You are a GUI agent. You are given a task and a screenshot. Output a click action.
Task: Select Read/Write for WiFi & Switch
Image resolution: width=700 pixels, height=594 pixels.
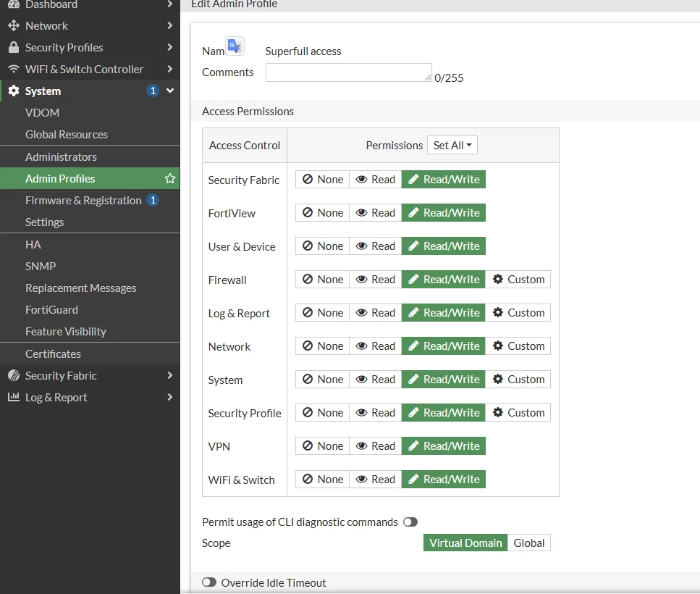[x=443, y=480]
